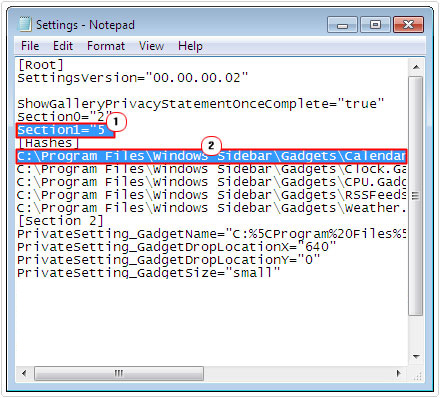Viewport: 440px width, 398px height.
Task: Close the Settings Notepad window
Action: point(408,25)
